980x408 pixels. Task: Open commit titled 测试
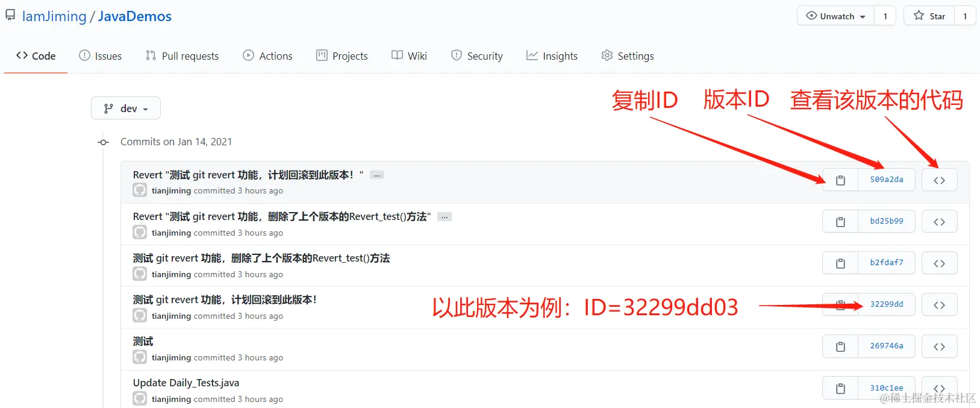click(143, 341)
